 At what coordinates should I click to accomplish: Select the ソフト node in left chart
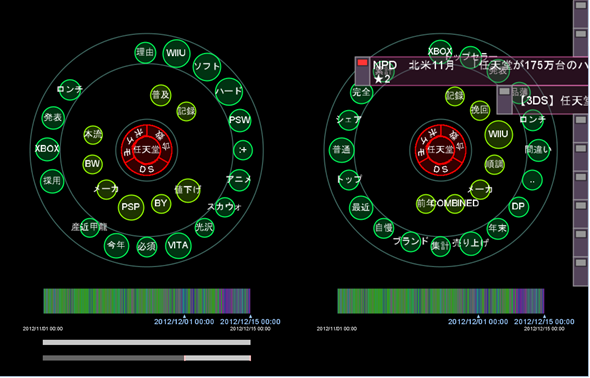pos(207,67)
